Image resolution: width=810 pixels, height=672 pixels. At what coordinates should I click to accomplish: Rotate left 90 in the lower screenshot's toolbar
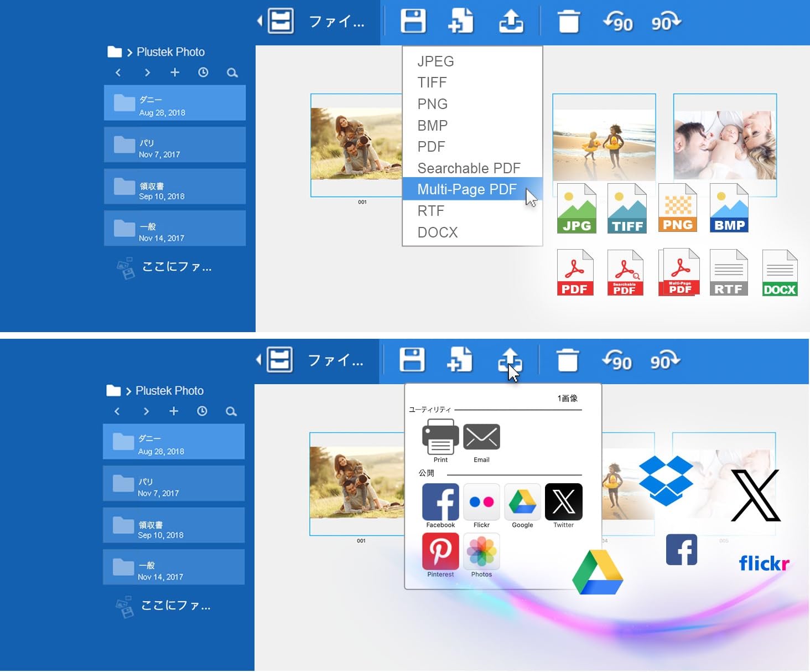[x=616, y=361]
